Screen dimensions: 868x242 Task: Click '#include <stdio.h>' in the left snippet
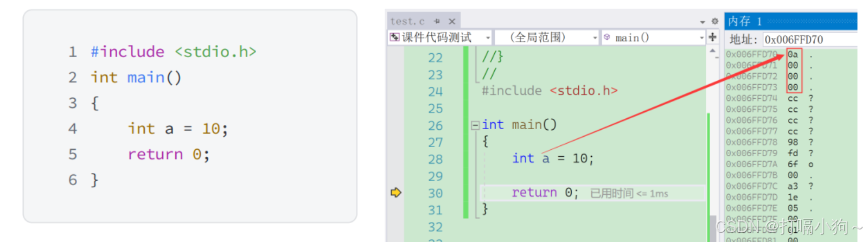[174, 52]
